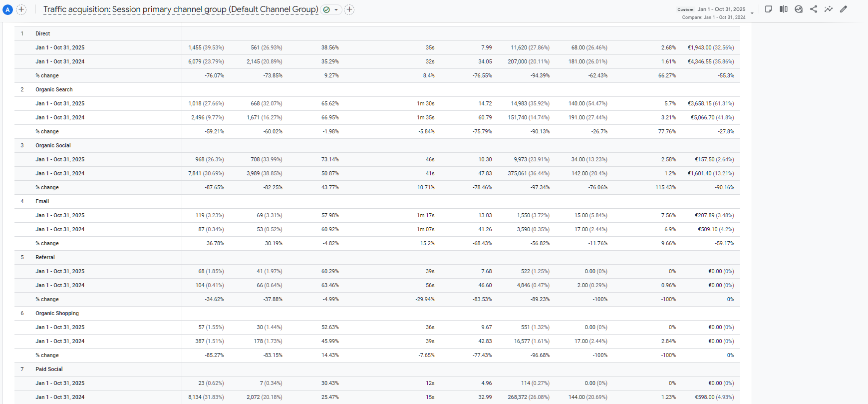Select the Direct channel row
This screenshot has width=868, height=404.
coord(43,33)
